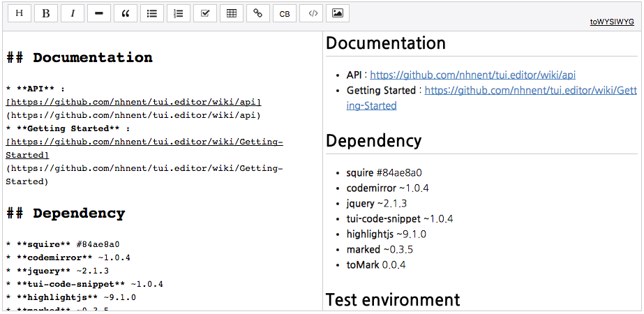Click the '**Getting Started** :' markdown line
The image size is (644, 314).
coord(68,128)
